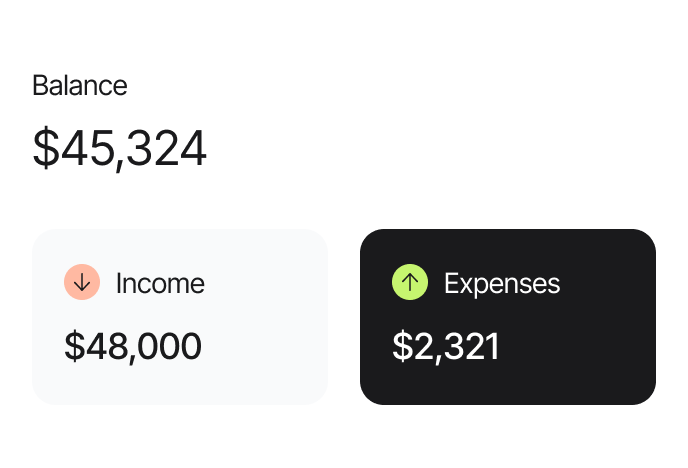
Task: Click the digits 48 in the income amount
Action: (x=101, y=346)
